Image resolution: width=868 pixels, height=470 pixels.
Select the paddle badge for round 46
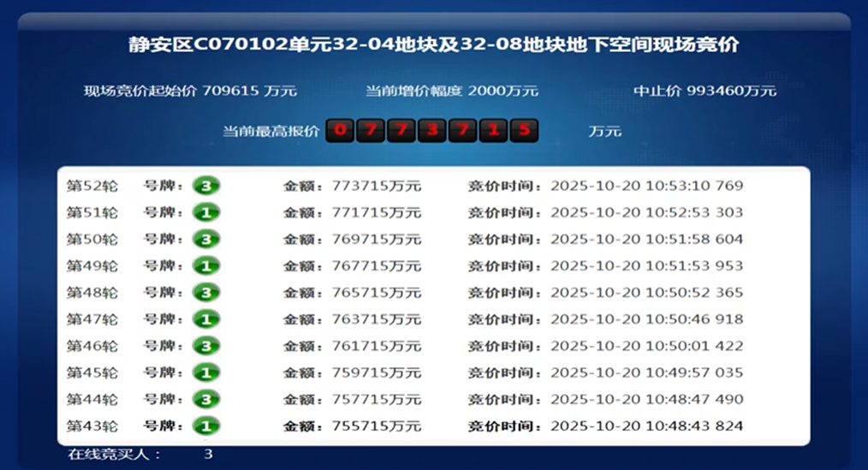[x=205, y=346]
